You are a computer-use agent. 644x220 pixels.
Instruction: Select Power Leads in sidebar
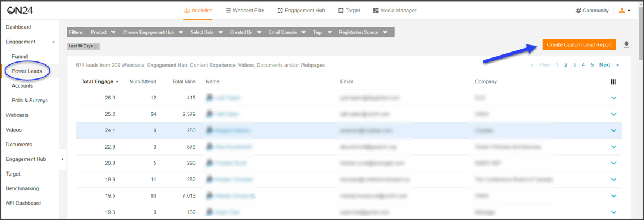coord(27,71)
